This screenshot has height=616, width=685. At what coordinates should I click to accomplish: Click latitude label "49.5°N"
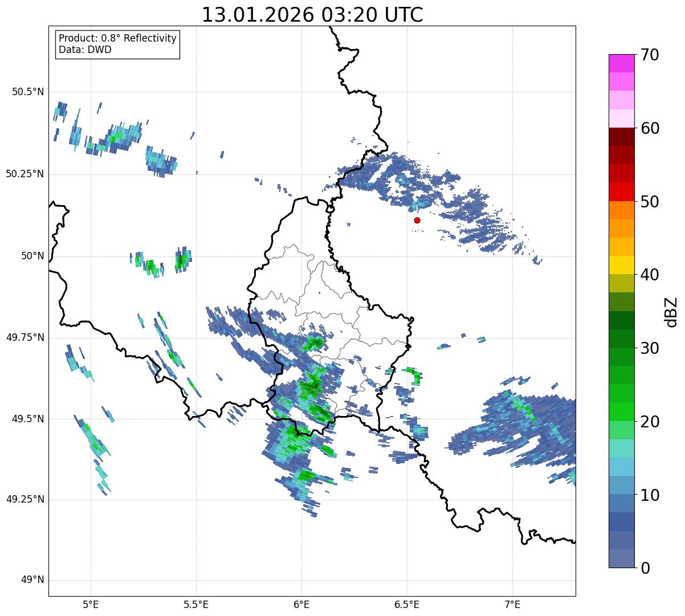[x=28, y=419]
